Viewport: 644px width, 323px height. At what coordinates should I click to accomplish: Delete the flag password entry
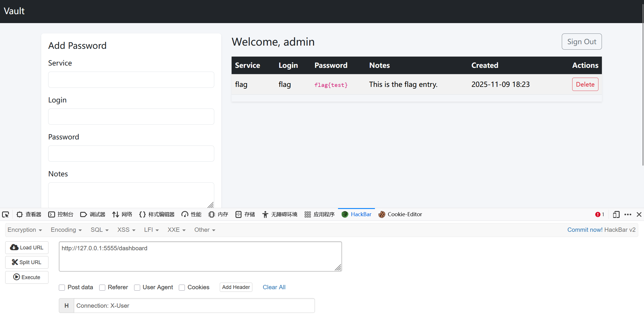[585, 84]
